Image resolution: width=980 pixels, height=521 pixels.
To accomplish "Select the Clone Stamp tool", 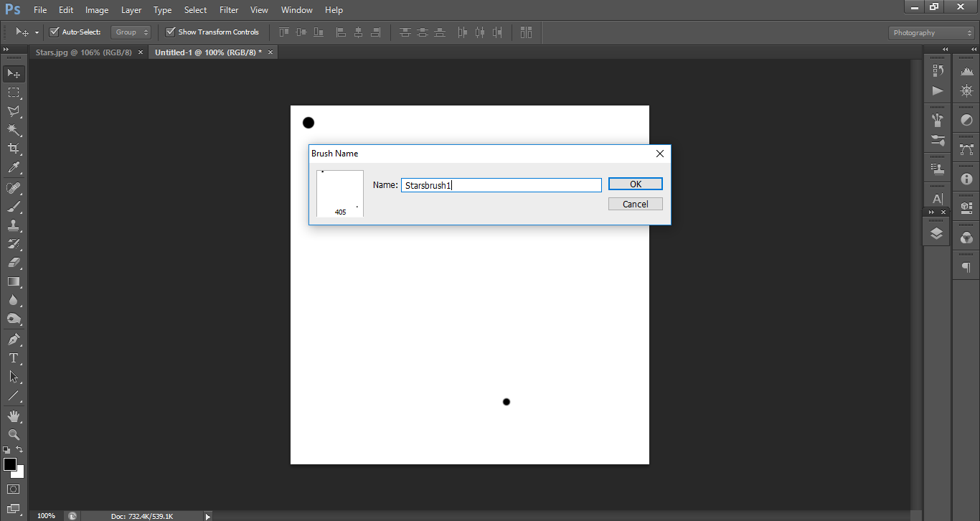I will click(14, 225).
